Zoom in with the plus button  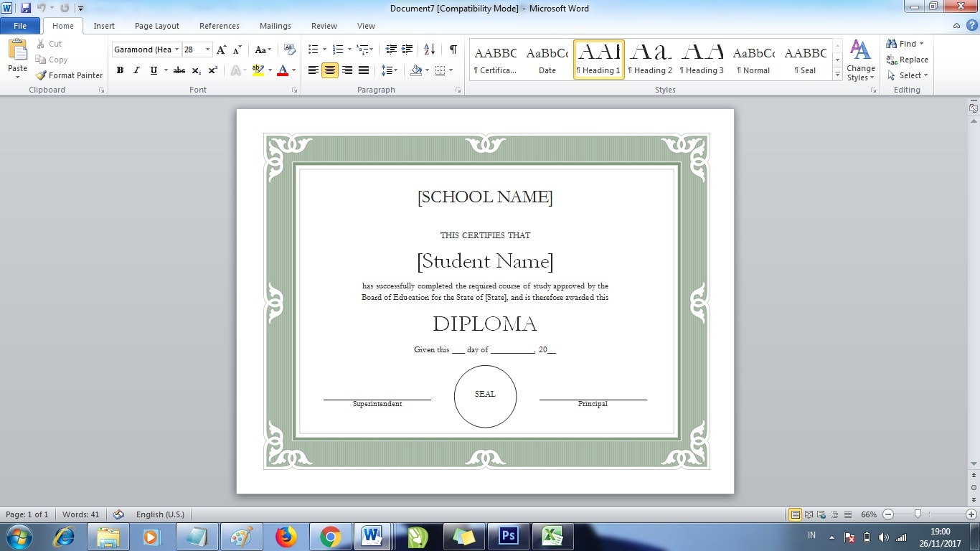click(971, 514)
